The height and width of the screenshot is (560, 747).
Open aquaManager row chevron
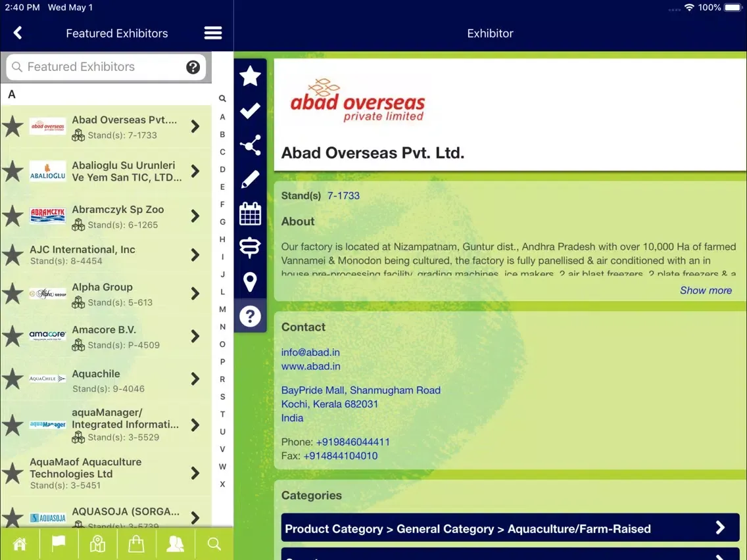tap(195, 425)
